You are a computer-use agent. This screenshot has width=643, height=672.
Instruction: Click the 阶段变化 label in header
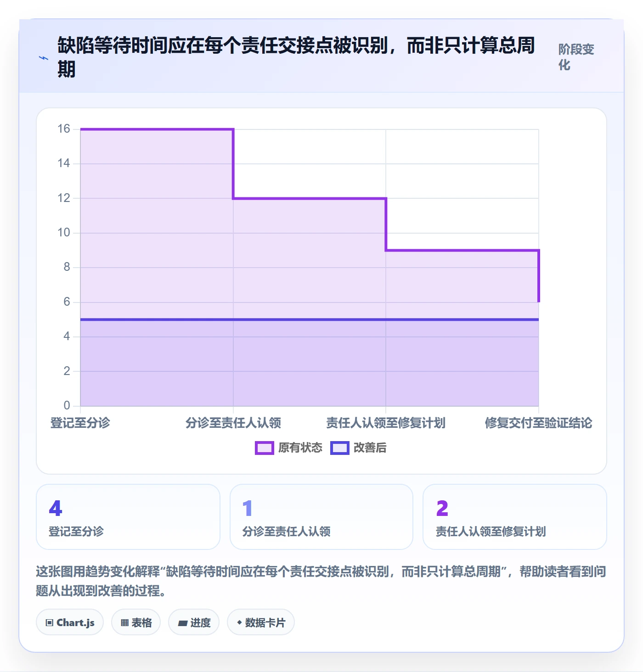point(576,57)
